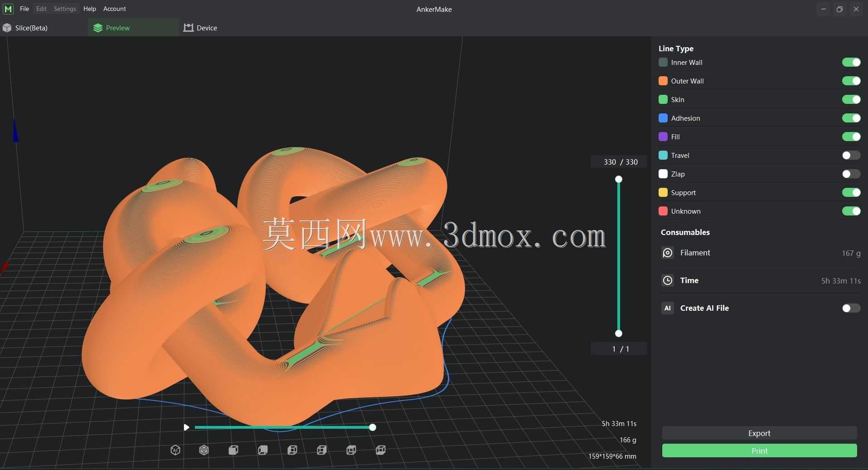This screenshot has width=868, height=470.
Task: Click the Filament value 167 g
Action: [851, 253]
